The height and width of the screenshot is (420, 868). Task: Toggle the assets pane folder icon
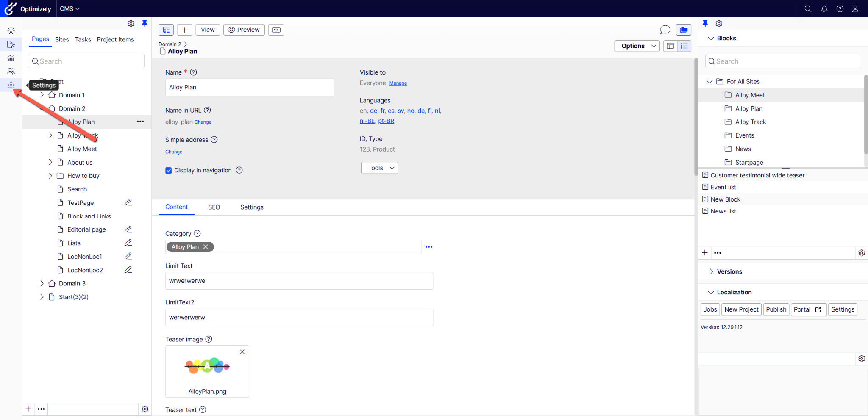click(x=684, y=30)
